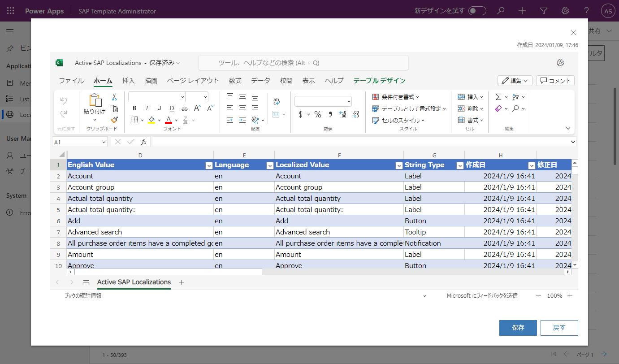Click the search box for tools and help
Screen dimensions: 619x364
pyautogui.click(x=303, y=63)
